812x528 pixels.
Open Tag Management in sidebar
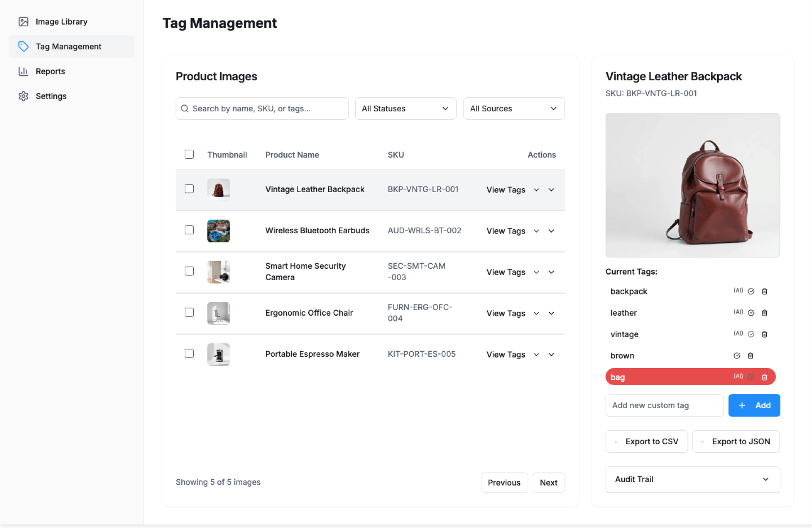coord(69,47)
